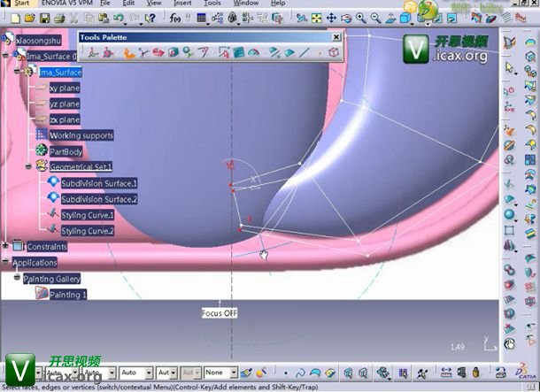Open the View menu
Viewport: 540px width, 392px height.
pos(154,4)
